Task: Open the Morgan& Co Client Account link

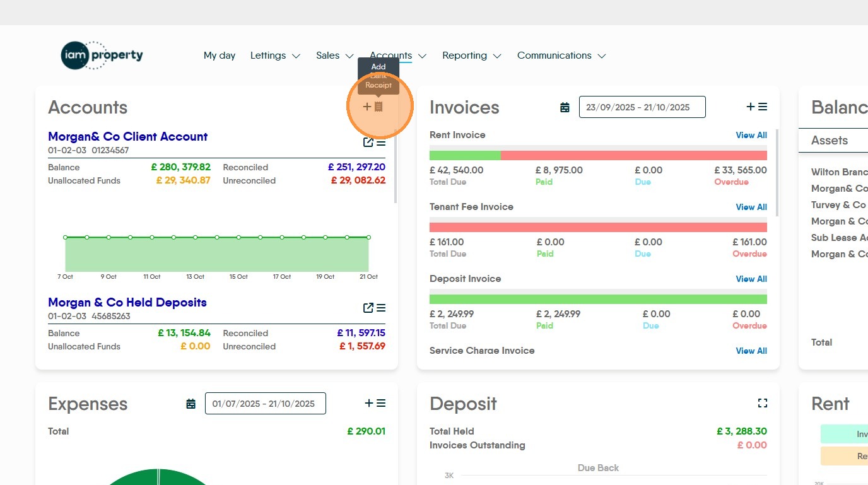Action: tap(128, 137)
